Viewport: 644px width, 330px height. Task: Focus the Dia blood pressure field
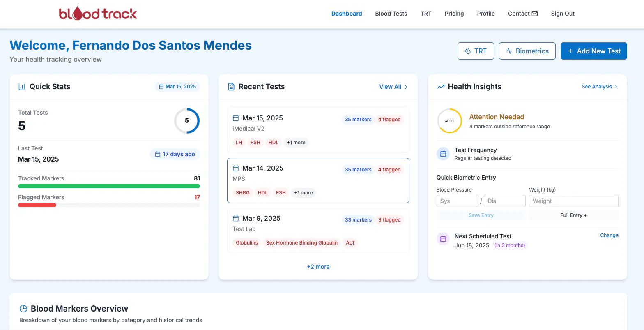(505, 201)
